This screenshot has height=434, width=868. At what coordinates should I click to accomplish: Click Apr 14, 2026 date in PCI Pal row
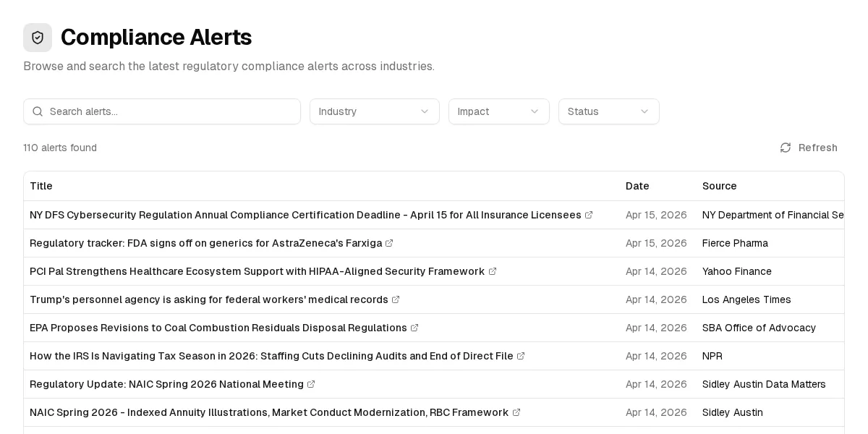(x=656, y=271)
